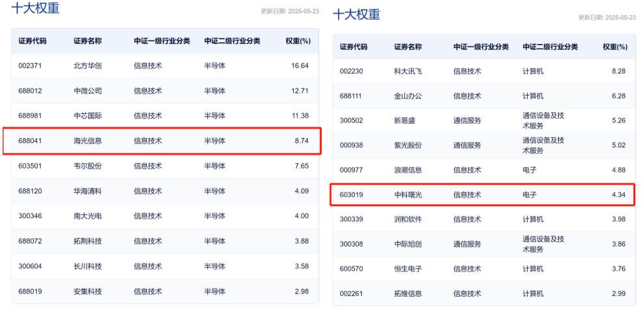
Task: Click security code 300346
Action: (x=30, y=216)
